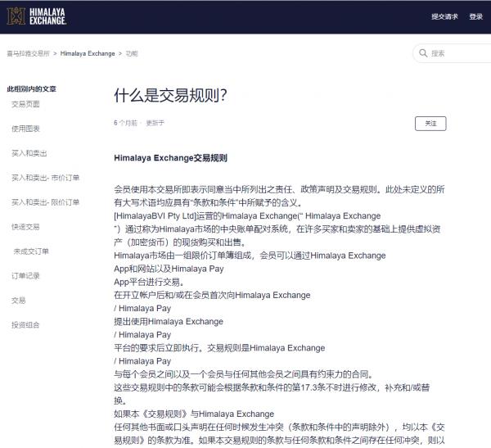Open the 使用图表 article
The image size is (491, 448).
(x=25, y=129)
